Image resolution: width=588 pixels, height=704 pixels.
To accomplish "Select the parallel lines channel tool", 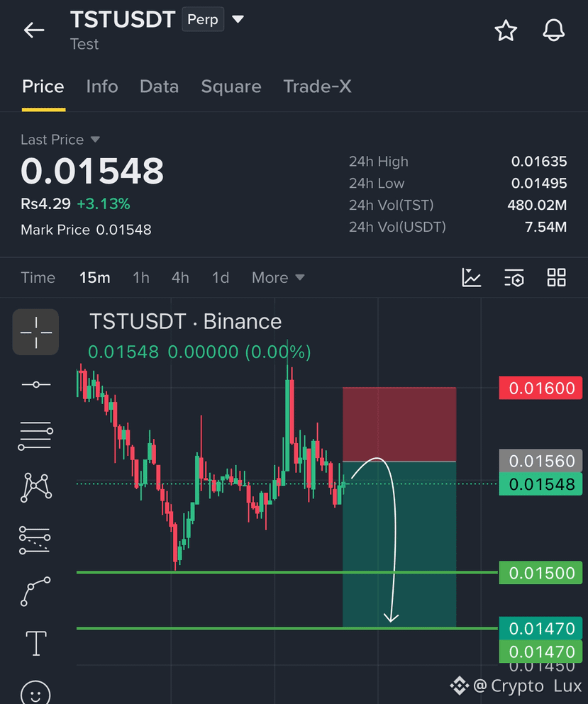I will point(35,435).
